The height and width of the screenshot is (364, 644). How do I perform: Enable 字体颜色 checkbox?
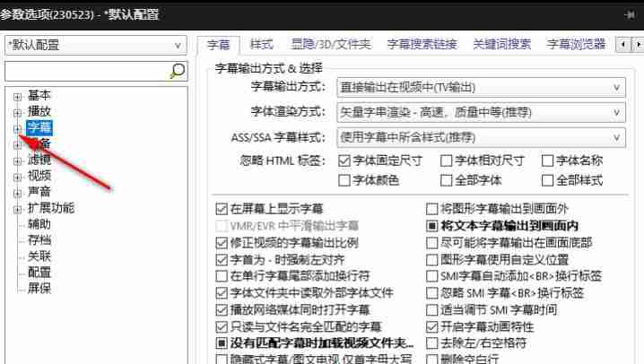[344, 180]
